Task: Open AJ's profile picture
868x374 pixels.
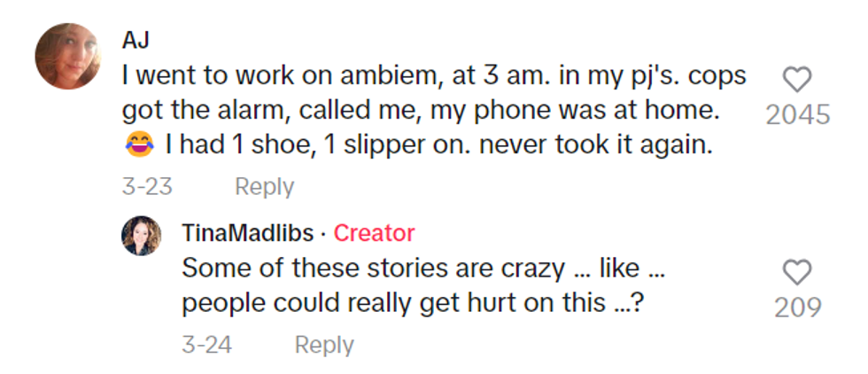Action: tap(68, 57)
